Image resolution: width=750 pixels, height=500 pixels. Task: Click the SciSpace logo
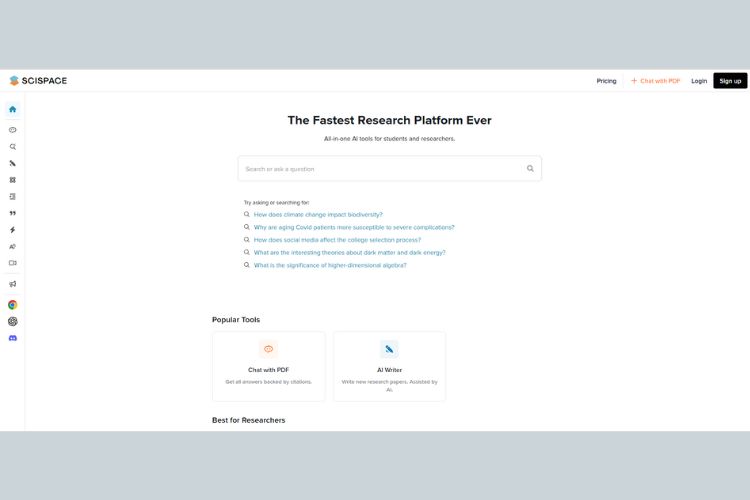click(38, 81)
